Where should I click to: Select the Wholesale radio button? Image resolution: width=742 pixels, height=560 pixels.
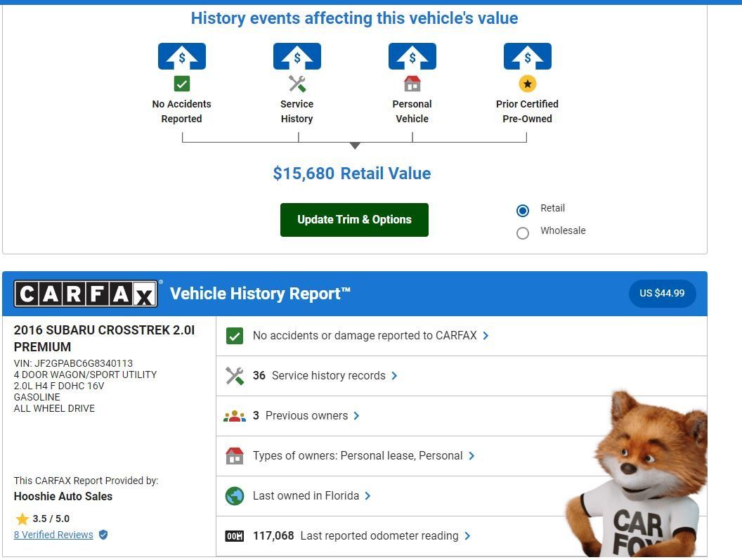pyautogui.click(x=523, y=233)
